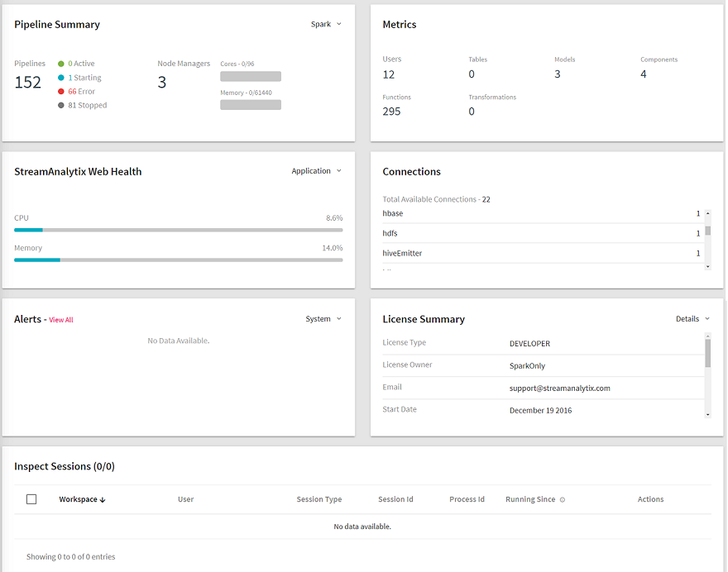Click the Memory percentage 14.0%
This screenshot has width=728, height=572.
tap(333, 248)
